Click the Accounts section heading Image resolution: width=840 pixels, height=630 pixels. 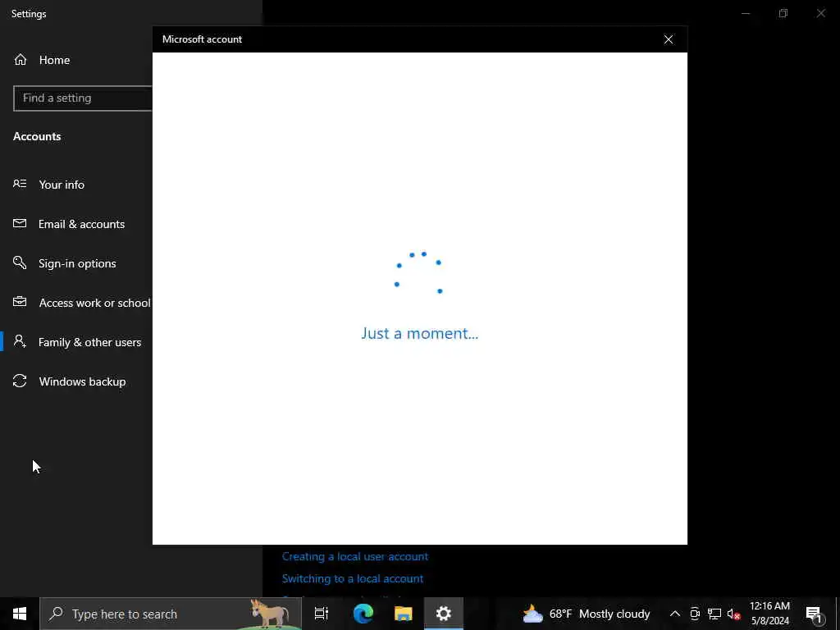[37, 136]
